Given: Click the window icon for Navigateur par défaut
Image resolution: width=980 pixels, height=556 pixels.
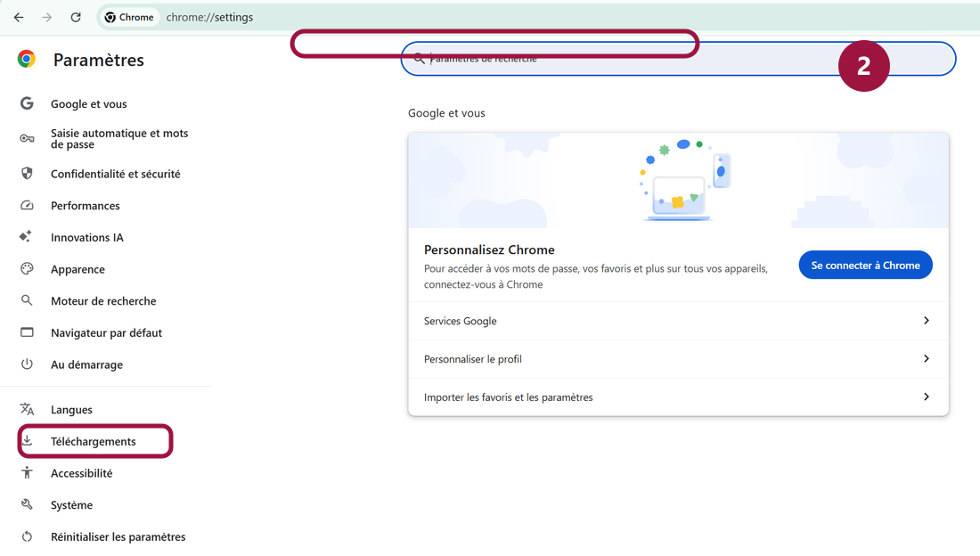Looking at the screenshot, I should pos(27,332).
